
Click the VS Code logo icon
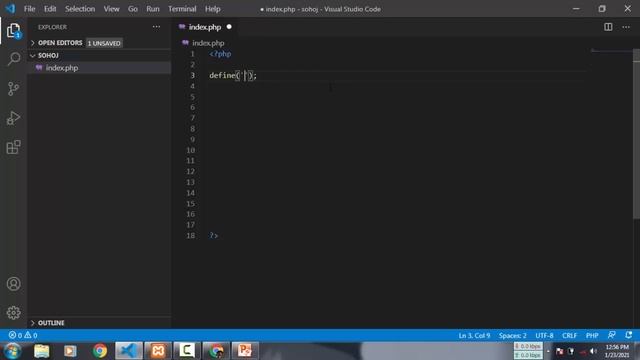pos(10,9)
